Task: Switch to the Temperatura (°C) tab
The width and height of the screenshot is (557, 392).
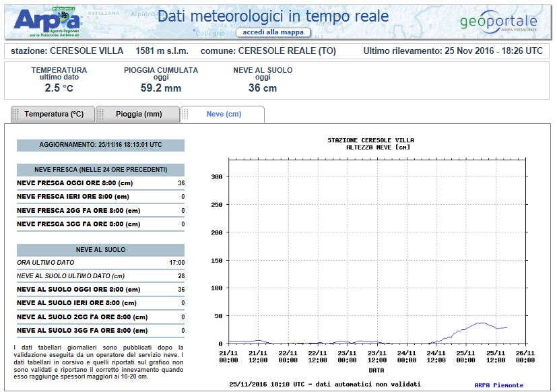Action: pos(53,114)
